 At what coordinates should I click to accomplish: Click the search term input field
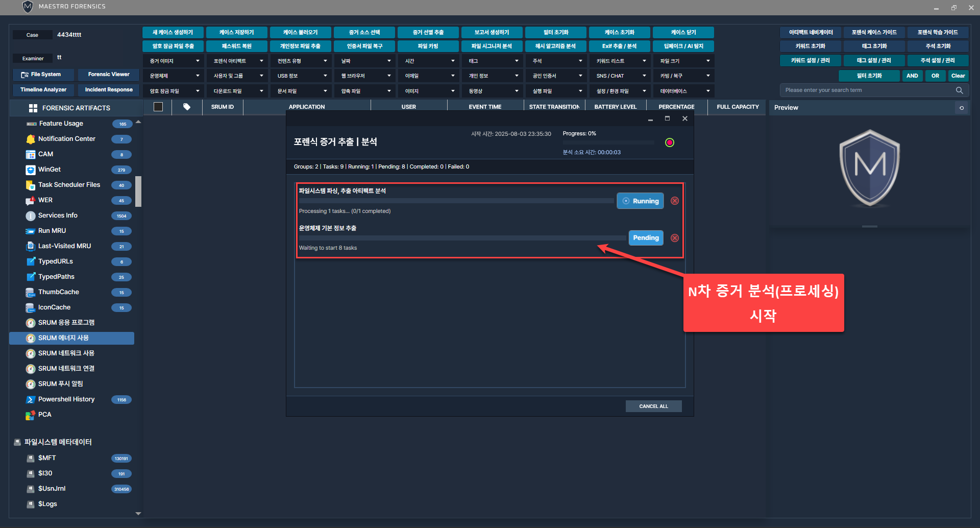[x=867, y=90]
